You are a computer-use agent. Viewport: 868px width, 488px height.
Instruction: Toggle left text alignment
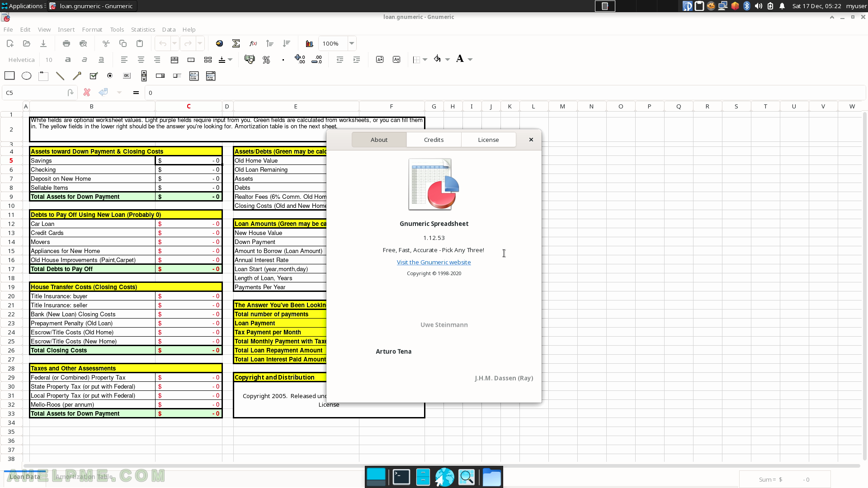pos(124,59)
